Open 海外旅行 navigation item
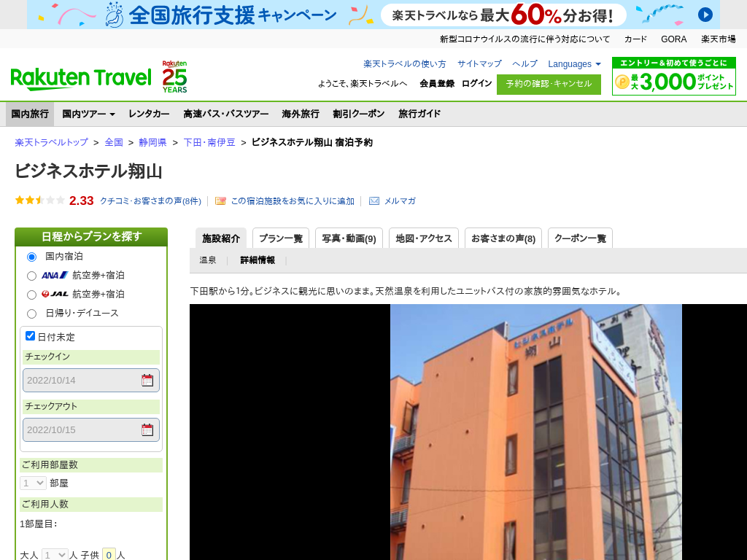The image size is (747, 560). pyautogui.click(x=301, y=114)
